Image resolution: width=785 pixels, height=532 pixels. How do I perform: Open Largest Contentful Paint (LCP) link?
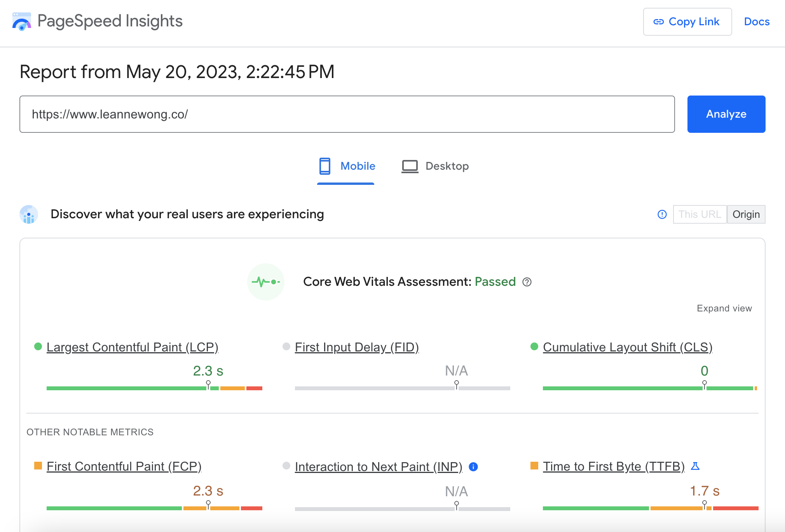click(132, 347)
